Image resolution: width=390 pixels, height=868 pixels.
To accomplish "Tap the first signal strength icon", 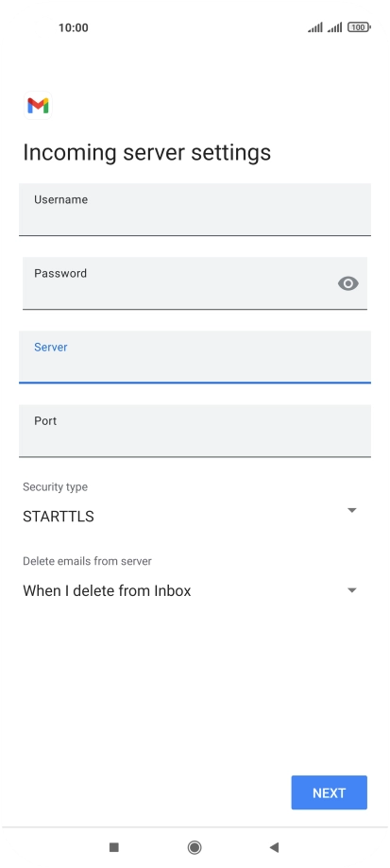I will 315,27.
